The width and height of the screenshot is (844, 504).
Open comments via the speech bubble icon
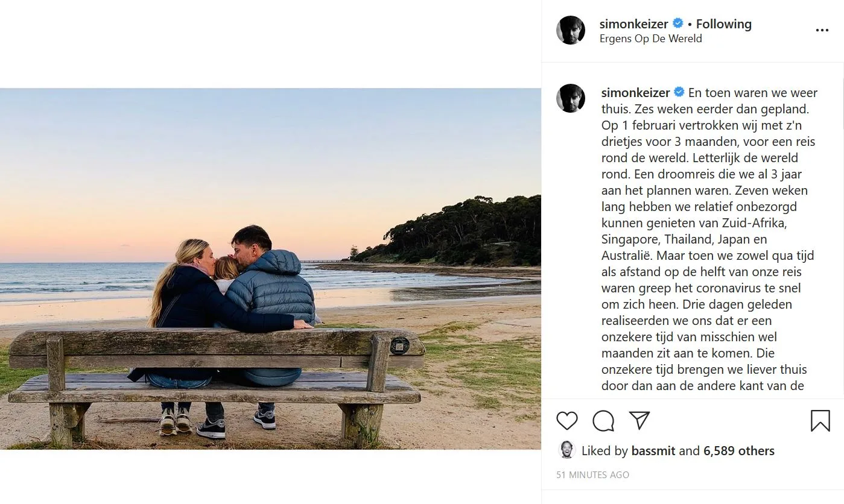pos(603,421)
